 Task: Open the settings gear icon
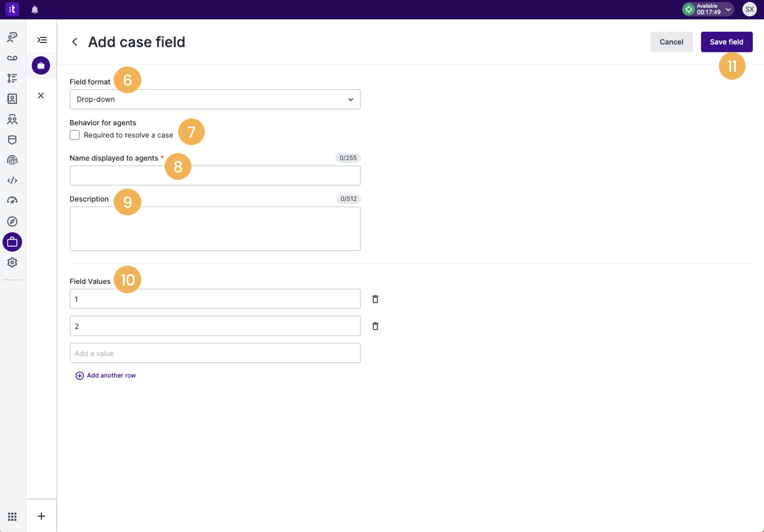(13, 262)
